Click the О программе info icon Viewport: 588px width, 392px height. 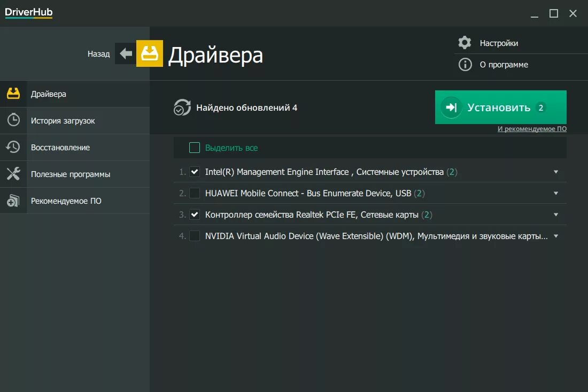tap(465, 65)
